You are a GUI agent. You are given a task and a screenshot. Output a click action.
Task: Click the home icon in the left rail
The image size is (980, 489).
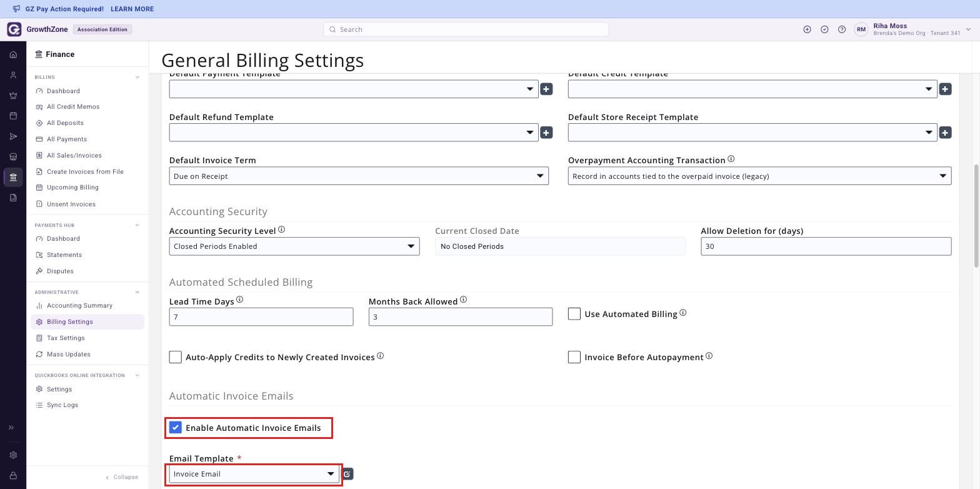(13, 54)
